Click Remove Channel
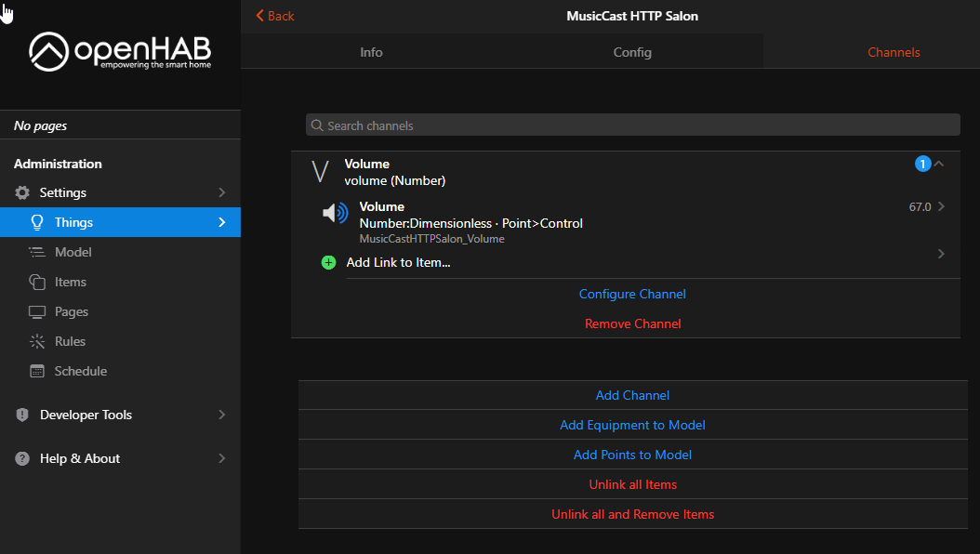This screenshot has width=980, height=554. coord(632,323)
